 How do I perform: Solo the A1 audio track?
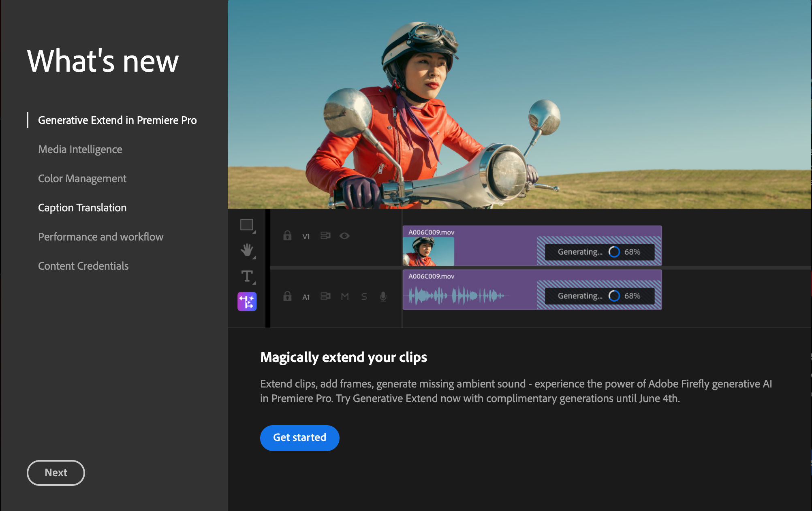364,297
